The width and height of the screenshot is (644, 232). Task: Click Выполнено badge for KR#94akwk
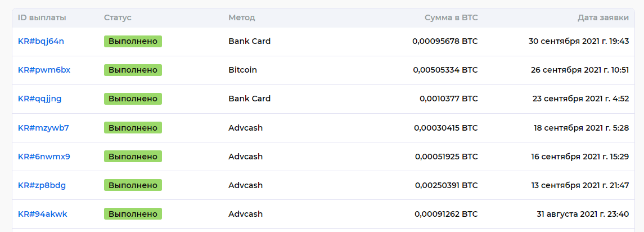133,214
